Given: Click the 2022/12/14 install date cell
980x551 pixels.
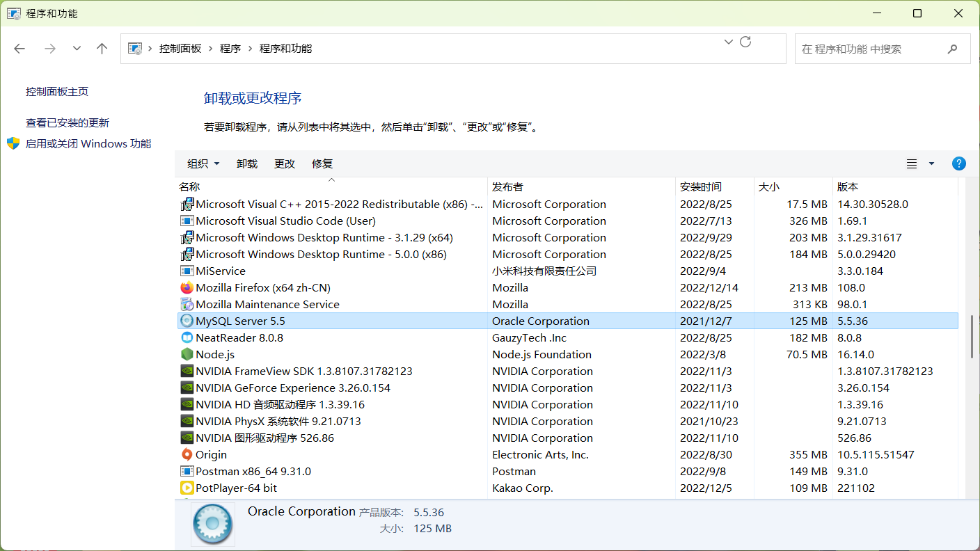Looking at the screenshot, I should tap(708, 287).
